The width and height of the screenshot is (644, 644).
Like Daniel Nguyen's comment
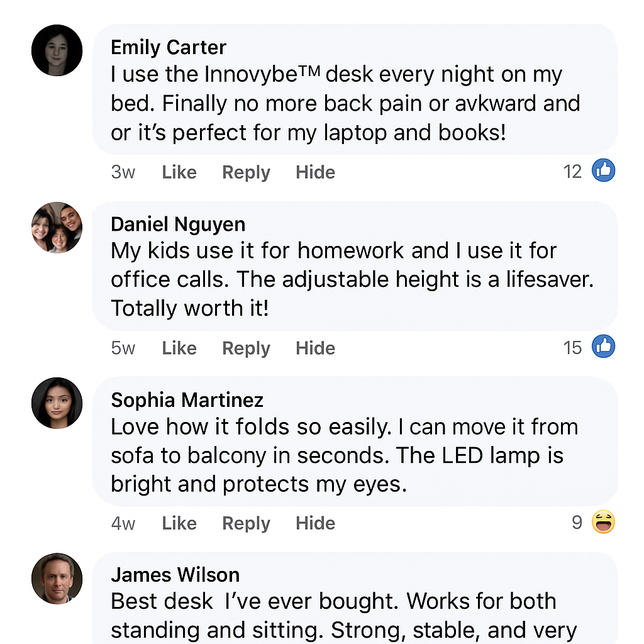[x=179, y=348]
